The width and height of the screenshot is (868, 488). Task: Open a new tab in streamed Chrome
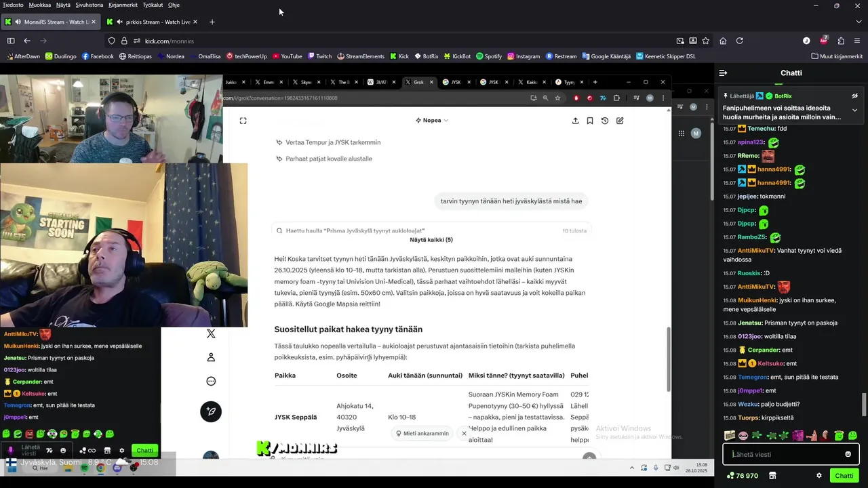tap(595, 82)
